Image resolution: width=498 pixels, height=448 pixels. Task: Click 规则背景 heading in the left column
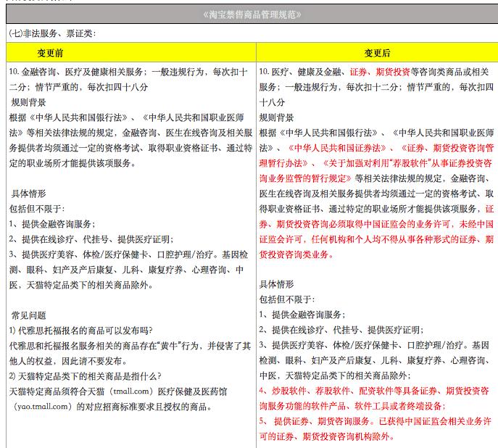pos(28,102)
